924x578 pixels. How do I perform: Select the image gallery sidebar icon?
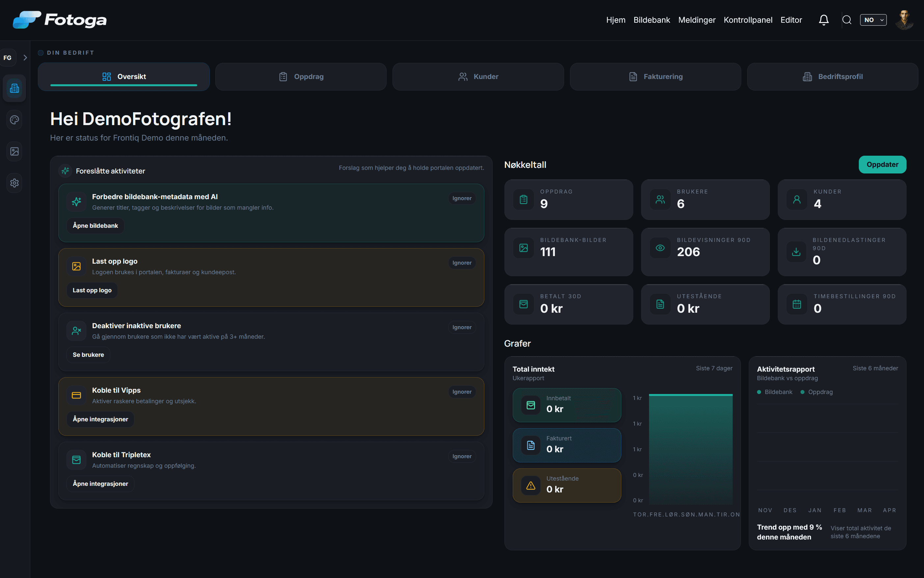[14, 151]
